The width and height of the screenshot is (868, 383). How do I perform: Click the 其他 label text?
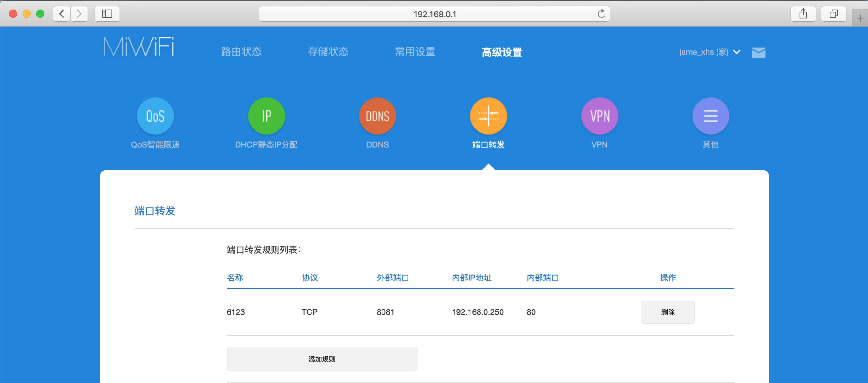click(x=711, y=145)
